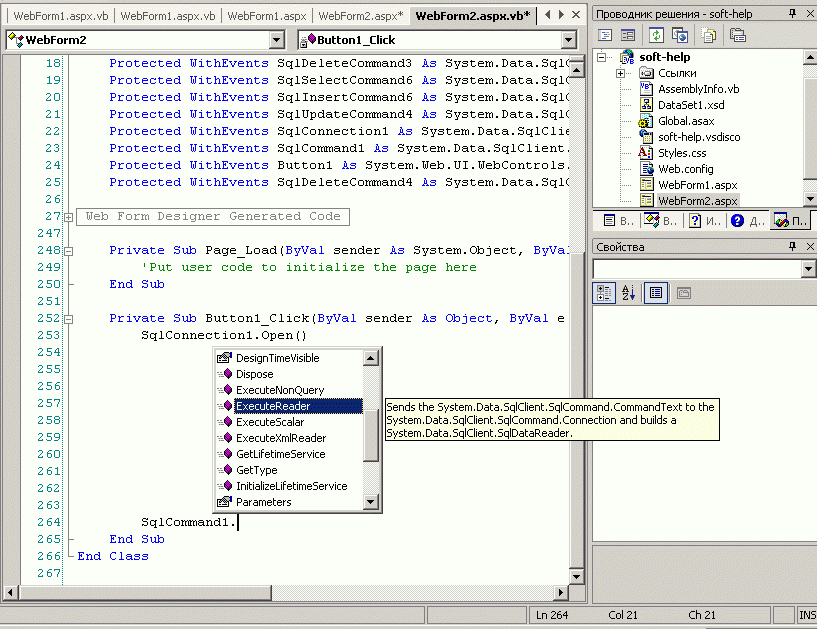Viewport: 817px width, 629px height.
Task: Choose ExecuteXmlReader in IntelliSense list
Action: point(289,438)
